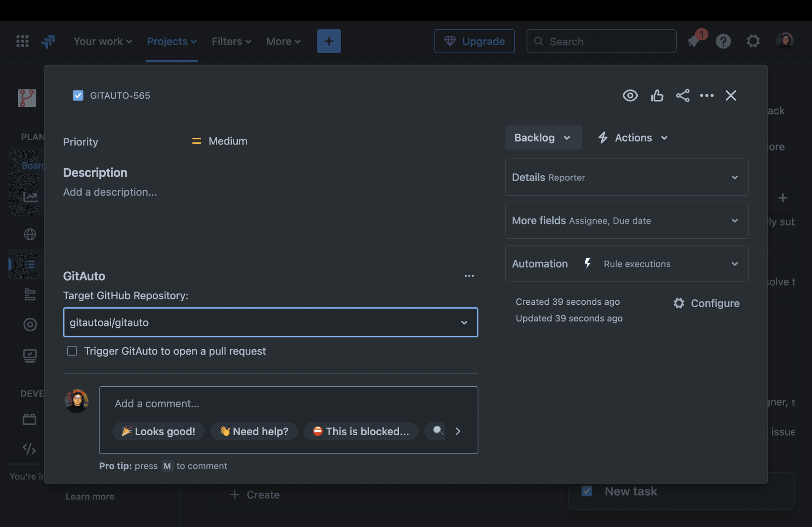
Task: Open the GitAuto section ellipsis menu
Action: pos(469,276)
